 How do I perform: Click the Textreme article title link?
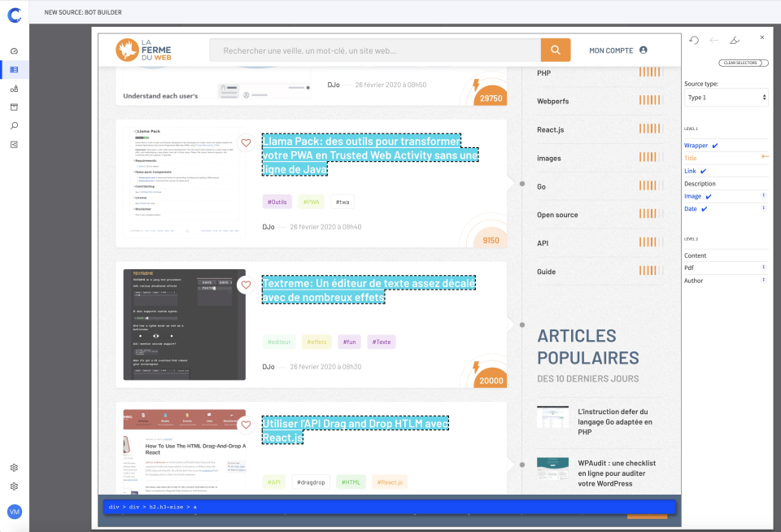click(x=369, y=290)
